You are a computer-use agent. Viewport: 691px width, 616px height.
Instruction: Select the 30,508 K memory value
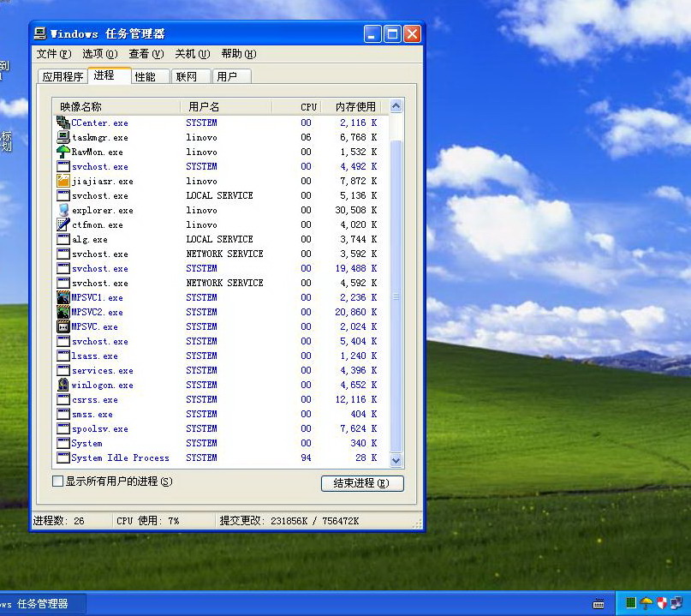pos(355,210)
